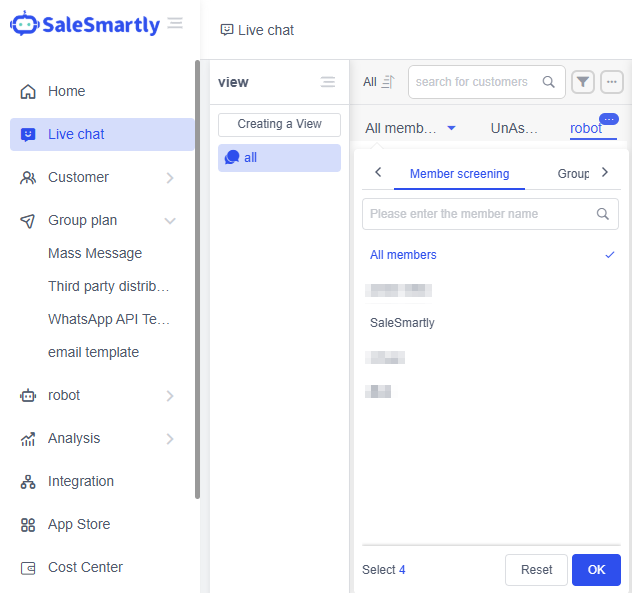Select SaleSmartly in member list
Viewport: 632px width, 593px height.
click(402, 323)
